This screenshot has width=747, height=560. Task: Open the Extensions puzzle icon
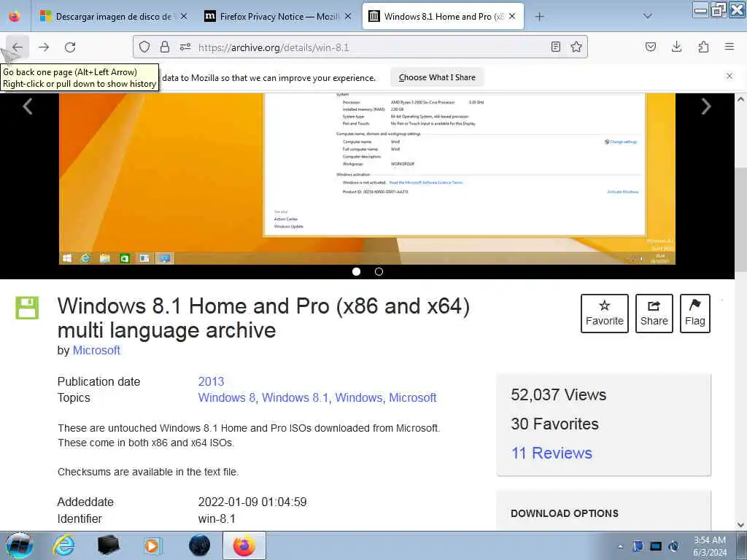click(x=703, y=47)
